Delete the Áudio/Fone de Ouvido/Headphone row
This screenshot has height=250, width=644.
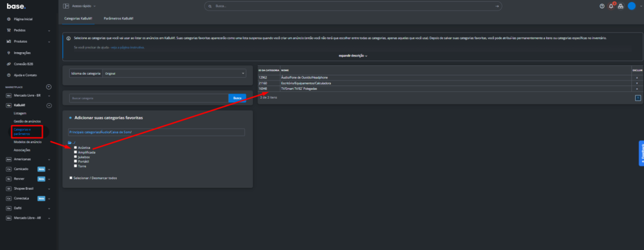(x=637, y=78)
